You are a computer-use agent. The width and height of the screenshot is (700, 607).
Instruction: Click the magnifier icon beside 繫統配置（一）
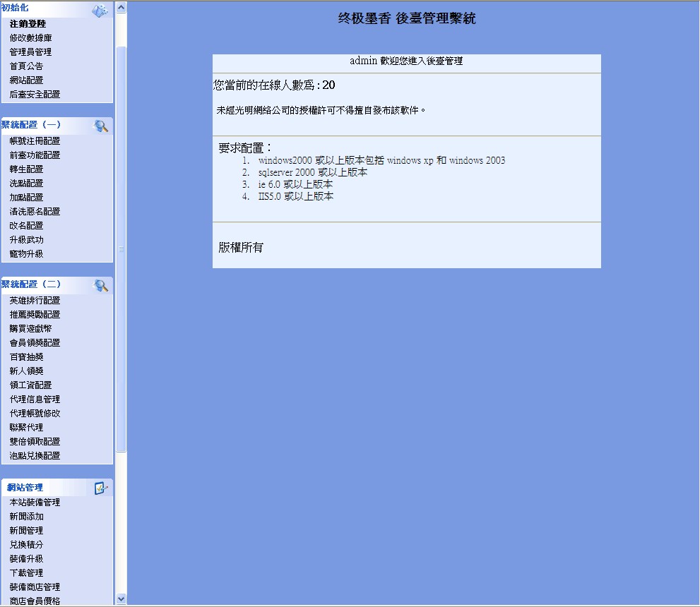tap(101, 126)
